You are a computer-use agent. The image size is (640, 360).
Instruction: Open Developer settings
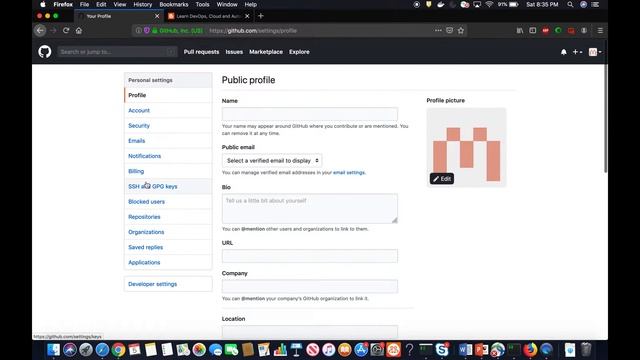pos(168,284)
